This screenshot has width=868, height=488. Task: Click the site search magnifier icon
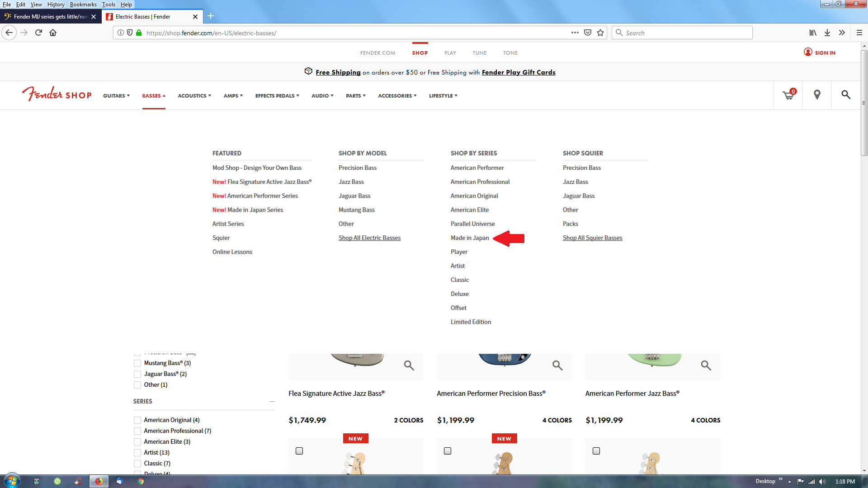846,95
